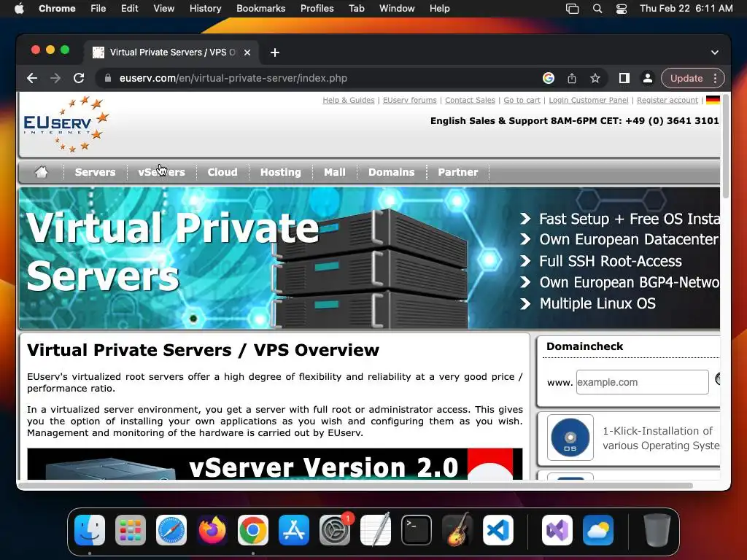Close the Virtual Private Servers tab

pos(247,52)
